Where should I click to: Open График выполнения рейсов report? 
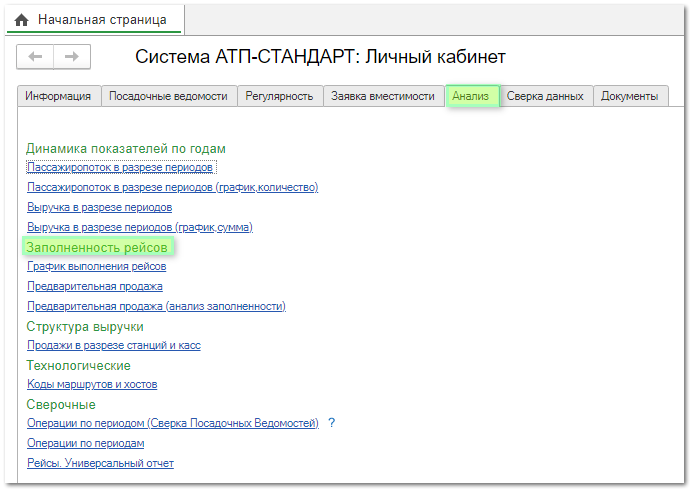coord(96,266)
